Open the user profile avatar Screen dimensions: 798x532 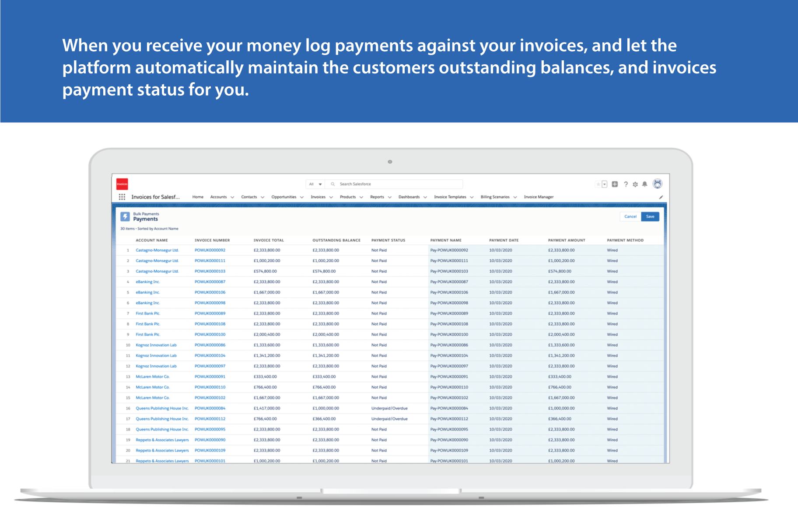[x=657, y=184]
